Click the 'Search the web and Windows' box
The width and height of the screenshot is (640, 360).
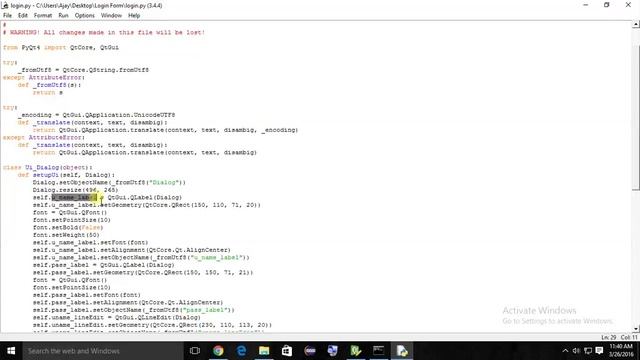(102, 351)
